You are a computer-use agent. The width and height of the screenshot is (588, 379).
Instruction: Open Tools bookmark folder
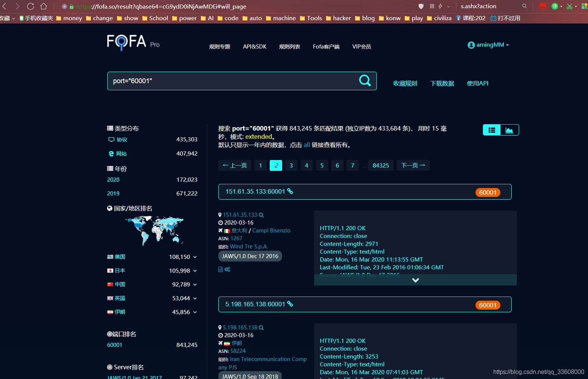pyautogui.click(x=311, y=18)
